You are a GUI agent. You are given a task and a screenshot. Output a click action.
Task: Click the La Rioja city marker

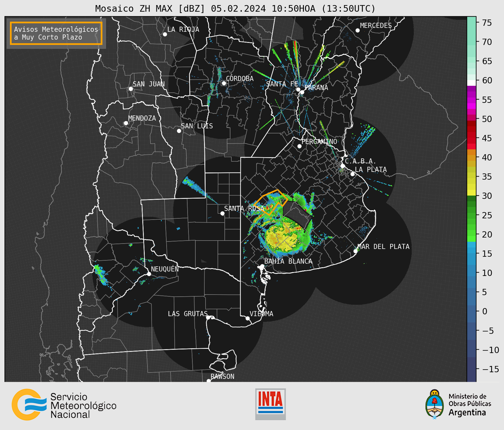click(x=165, y=34)
